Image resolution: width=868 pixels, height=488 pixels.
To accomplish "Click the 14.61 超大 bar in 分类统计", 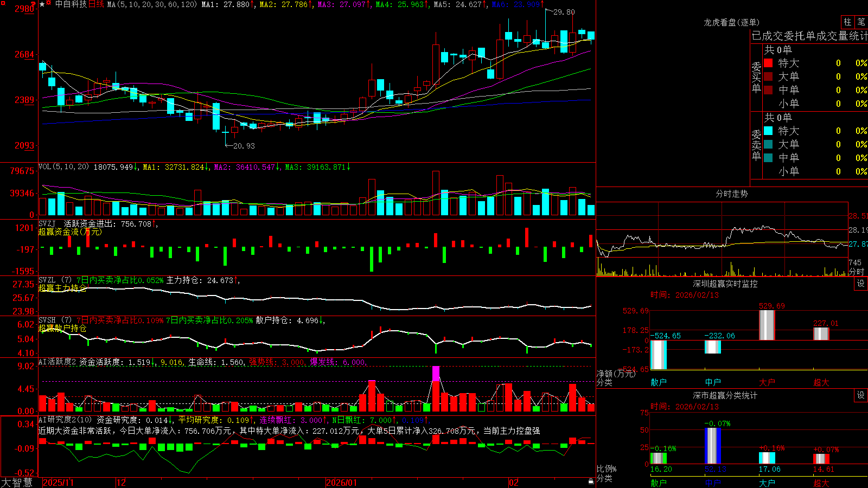I will click(821, 459).
